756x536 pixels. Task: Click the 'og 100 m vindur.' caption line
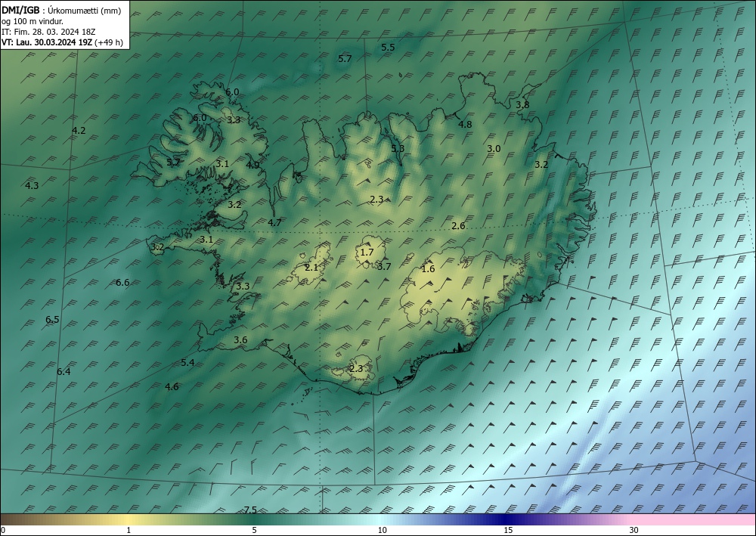point(33,20)
